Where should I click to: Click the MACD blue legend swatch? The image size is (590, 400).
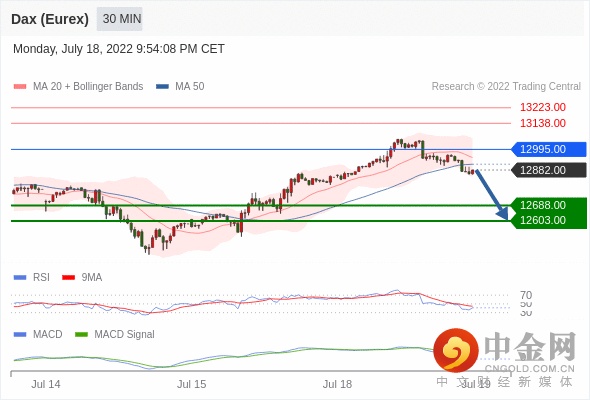click(20, 335)
